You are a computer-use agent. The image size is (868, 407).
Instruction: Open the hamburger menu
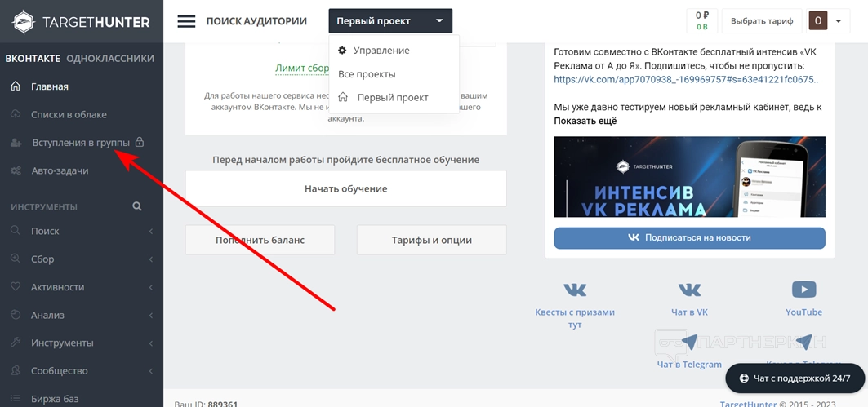[x=186, y=21]
